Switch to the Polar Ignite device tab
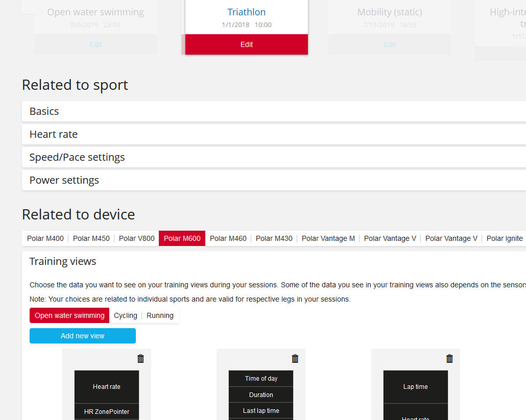The width and height of the screenshot is (526, 420). (505, 238)
